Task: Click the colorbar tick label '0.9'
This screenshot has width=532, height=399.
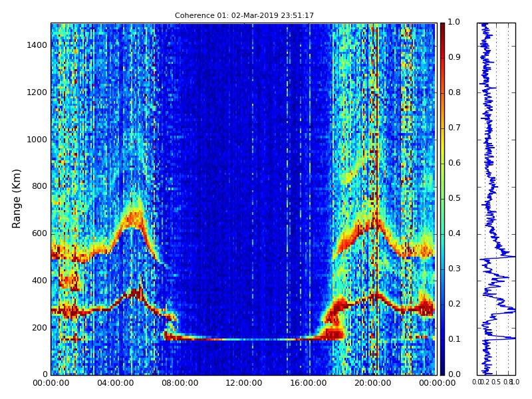Action: (x=454, y=57)
